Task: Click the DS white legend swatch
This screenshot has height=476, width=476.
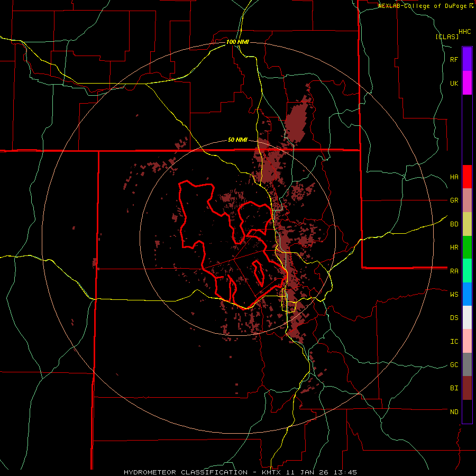Action: (467, 317)
